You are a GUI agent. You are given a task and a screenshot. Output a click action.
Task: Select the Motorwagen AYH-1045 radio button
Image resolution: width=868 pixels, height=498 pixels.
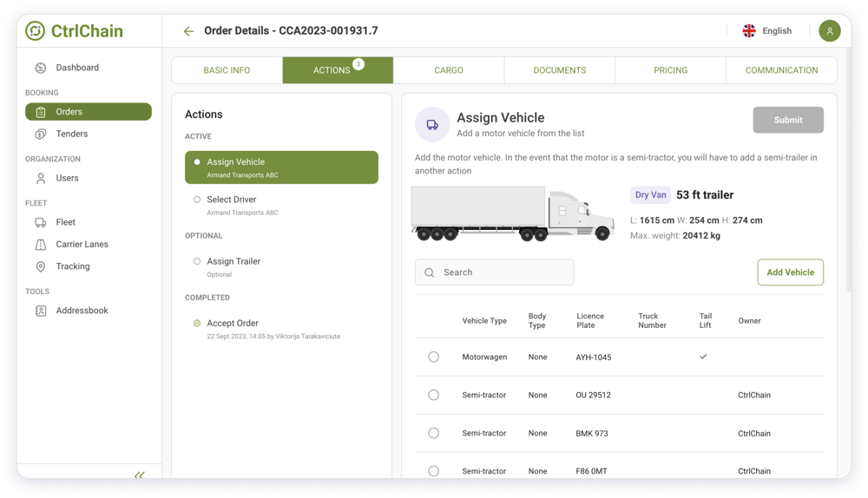click(433, 357)
